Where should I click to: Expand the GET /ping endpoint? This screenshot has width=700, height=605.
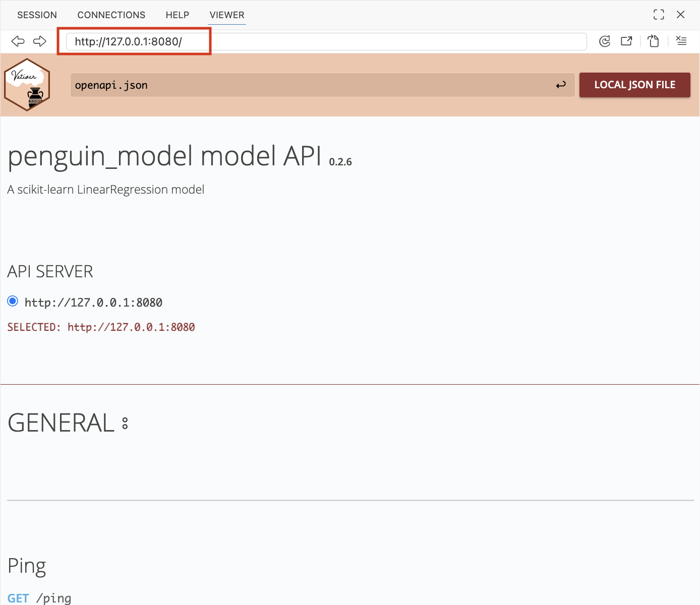[39, 598]
